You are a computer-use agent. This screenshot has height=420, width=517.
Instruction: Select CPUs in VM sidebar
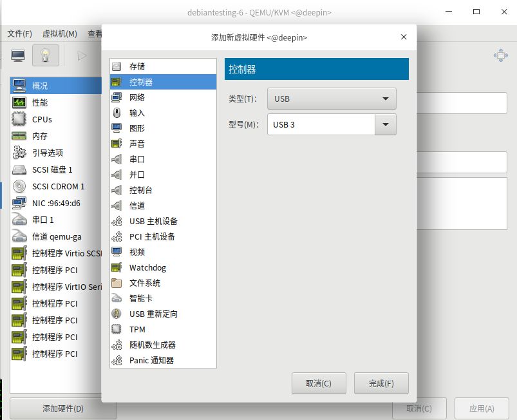coord(56,119)
